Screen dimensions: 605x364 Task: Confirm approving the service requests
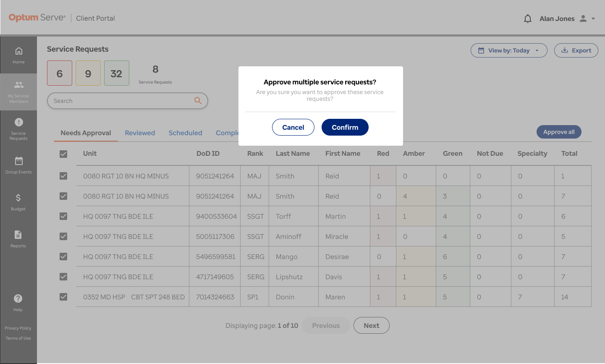[345, 127]
